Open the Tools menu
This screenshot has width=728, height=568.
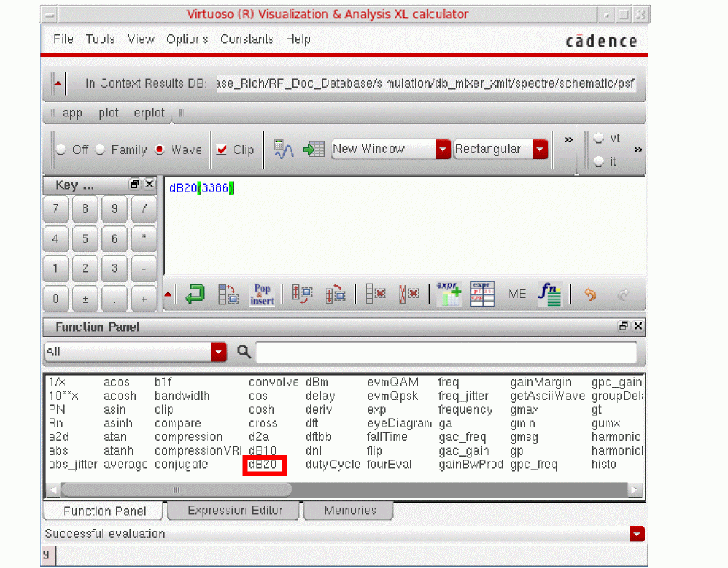tap(100, 39)
